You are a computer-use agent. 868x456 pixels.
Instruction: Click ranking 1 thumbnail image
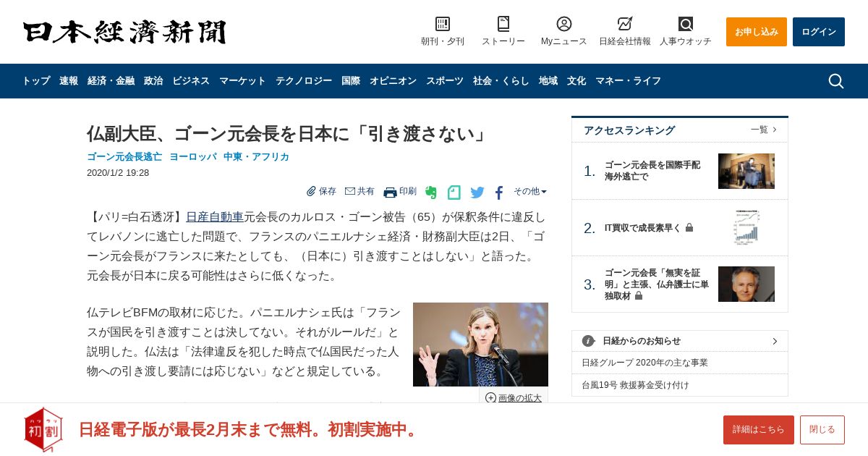pyautogui.click(x=746, y=171)
